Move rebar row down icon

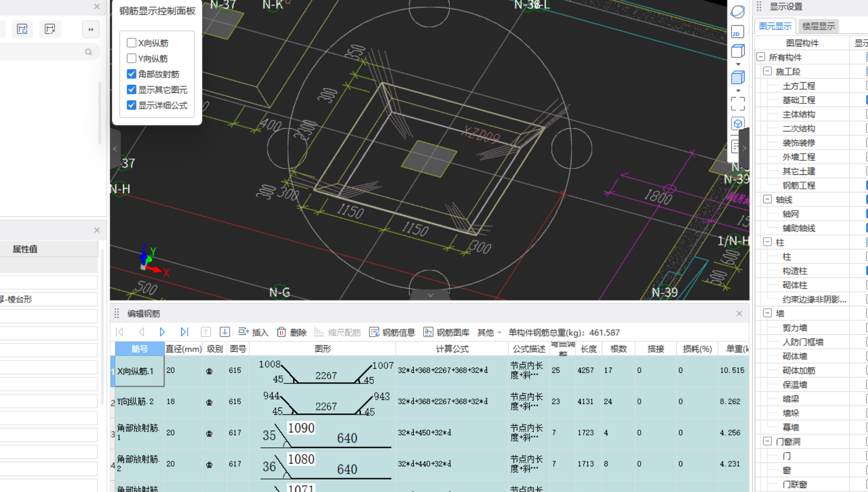[x=225, y=332]
